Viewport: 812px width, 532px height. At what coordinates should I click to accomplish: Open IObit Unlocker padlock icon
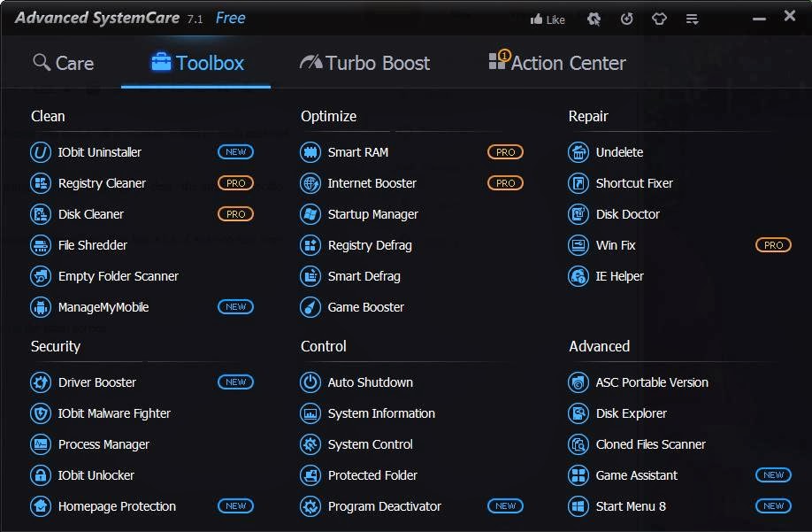pyautogui.click(x=41, y=475)
